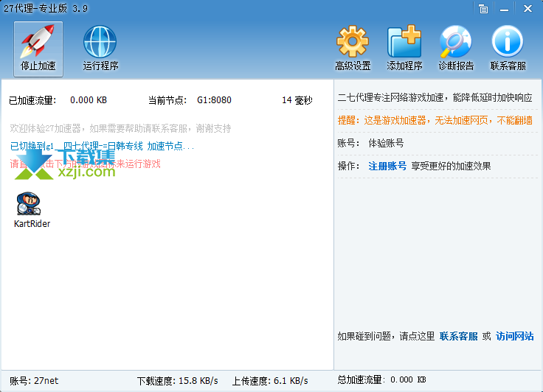Click the 欢迎体验27加速器 welcome message
The height and width of the screenshot is (392, 543).
(x=120, y=128)
